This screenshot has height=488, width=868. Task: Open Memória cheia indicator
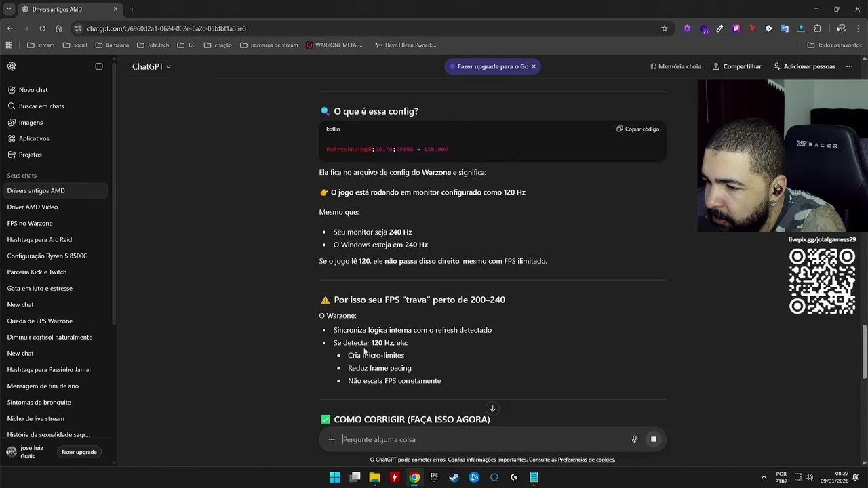[675, 66]
